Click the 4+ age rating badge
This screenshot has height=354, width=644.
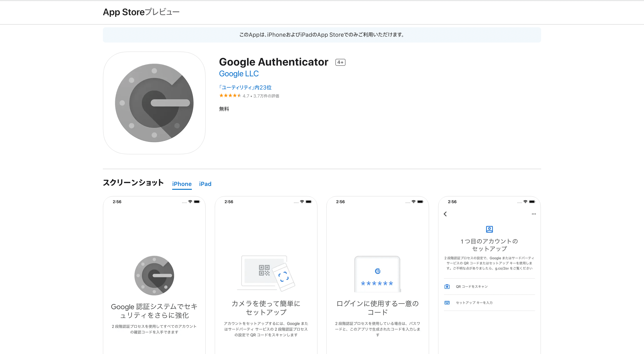pos(340,62)
